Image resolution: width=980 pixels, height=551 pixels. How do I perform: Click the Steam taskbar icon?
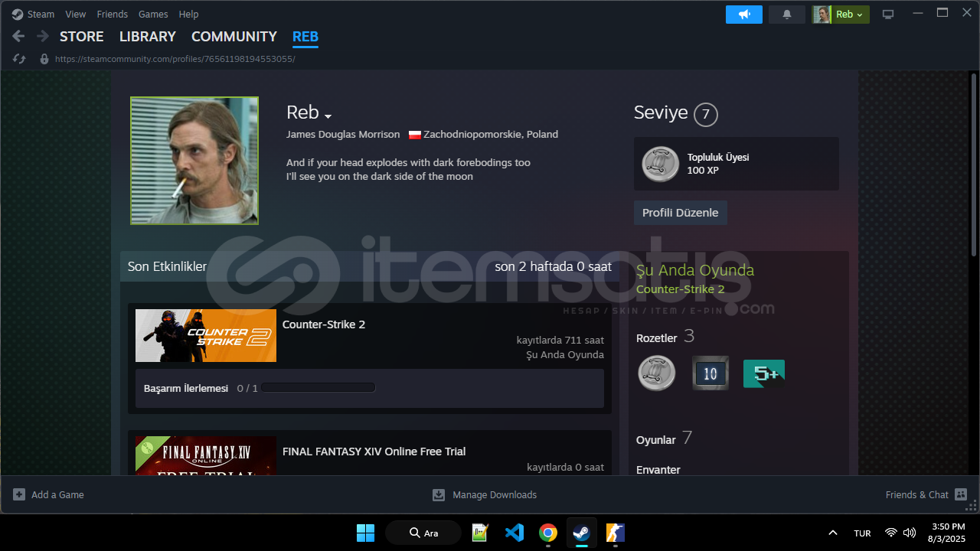[x=582, y=533]
